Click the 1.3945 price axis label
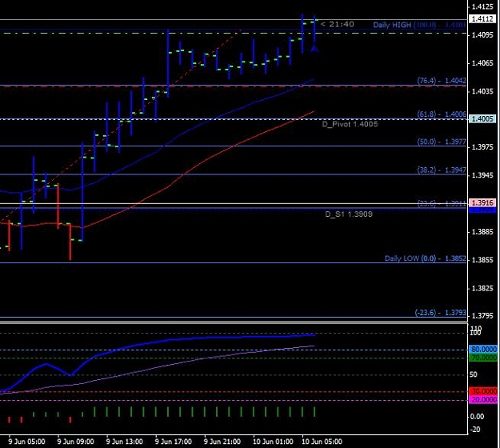This screenshot has width=500, height=448. click(x=482, y=175)
